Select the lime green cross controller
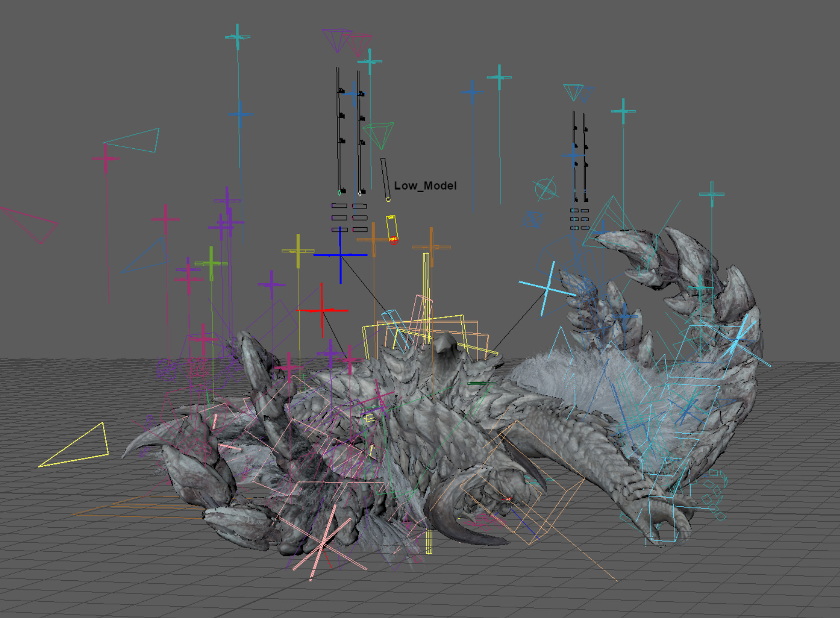Image resolution: width=840 pixels, height=618 pixels. coord(211,263)
